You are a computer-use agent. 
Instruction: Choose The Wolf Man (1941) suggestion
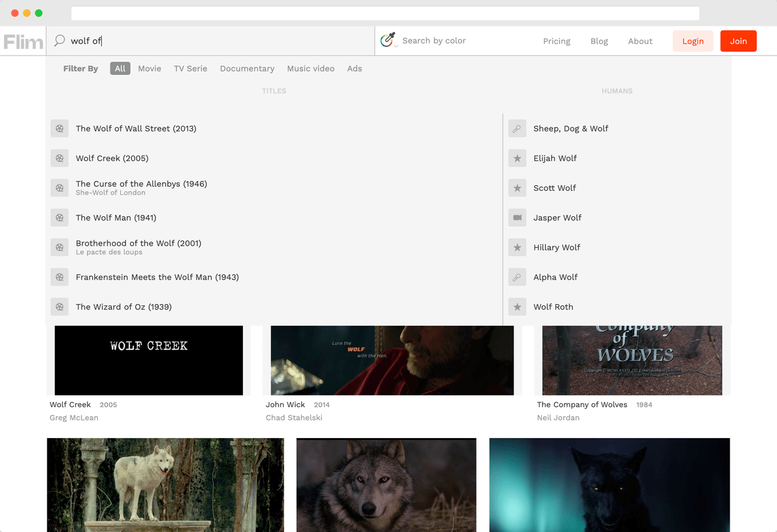point(116,217)
